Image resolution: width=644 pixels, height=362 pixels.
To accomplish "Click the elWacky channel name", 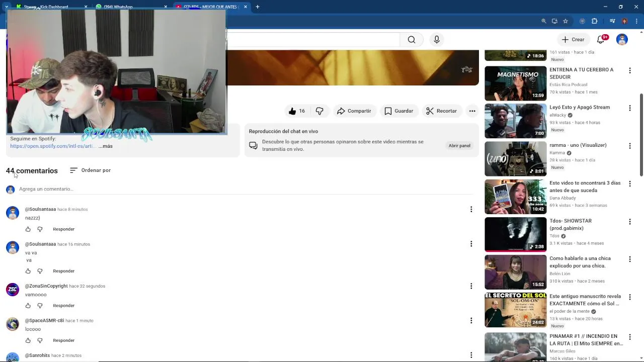I will (557, 115).
